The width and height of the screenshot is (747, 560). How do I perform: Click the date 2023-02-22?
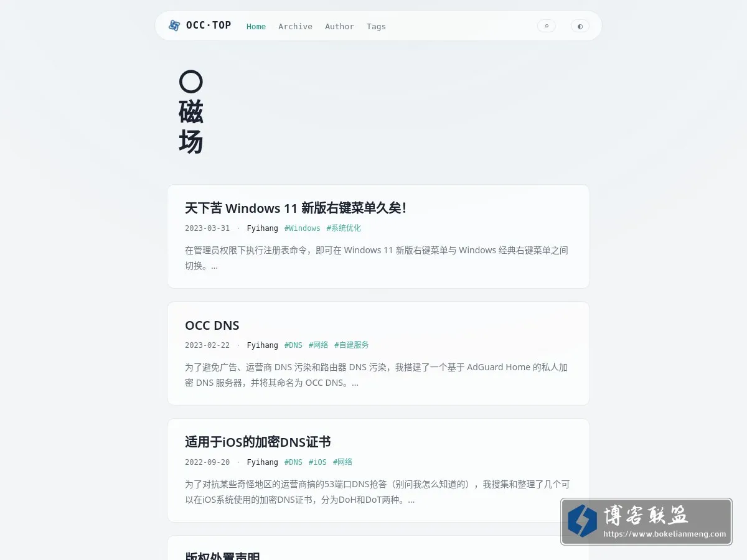(207, 345)
